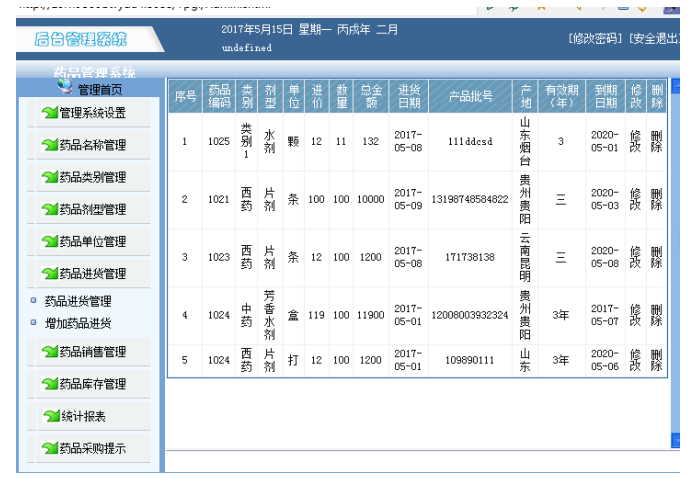Click the 产品批号 column header
Screen dimensions: 695x478
point(470,96)
